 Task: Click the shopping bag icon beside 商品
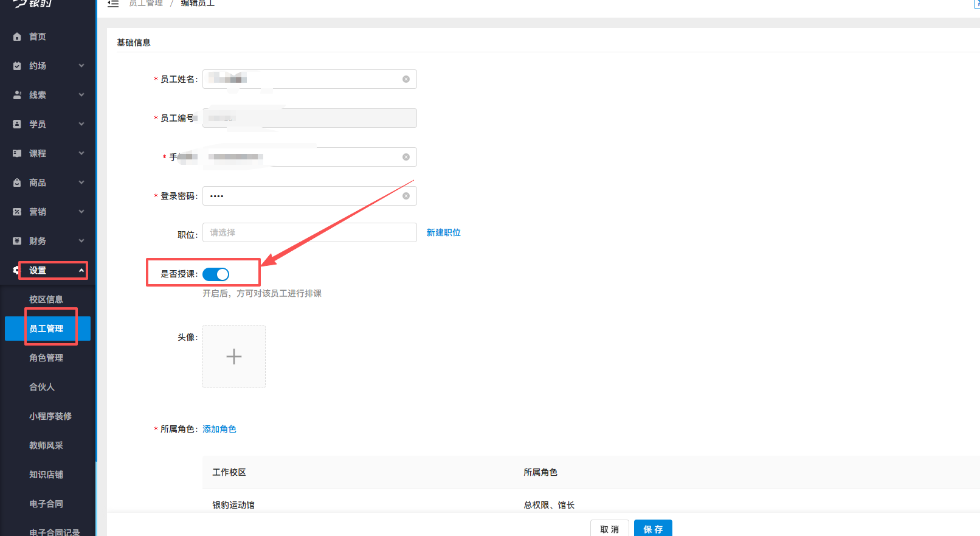point(17,183)
